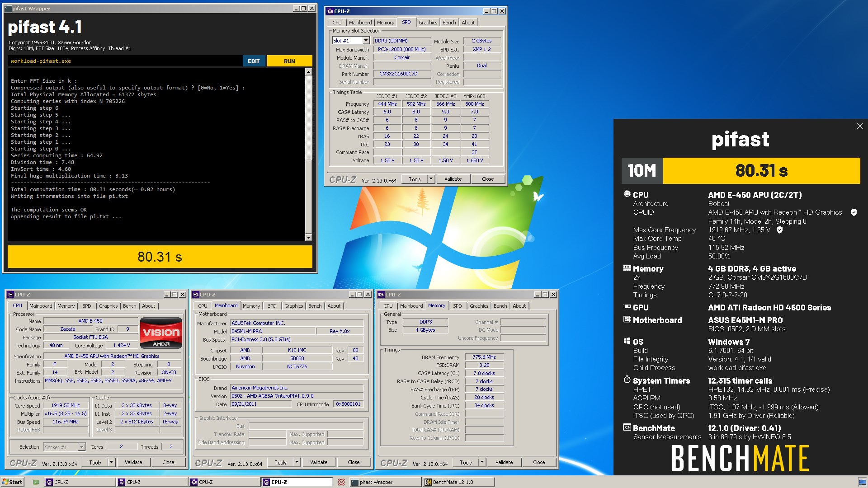Click the down arrow of pifast console scrollbar

point(308,238)
